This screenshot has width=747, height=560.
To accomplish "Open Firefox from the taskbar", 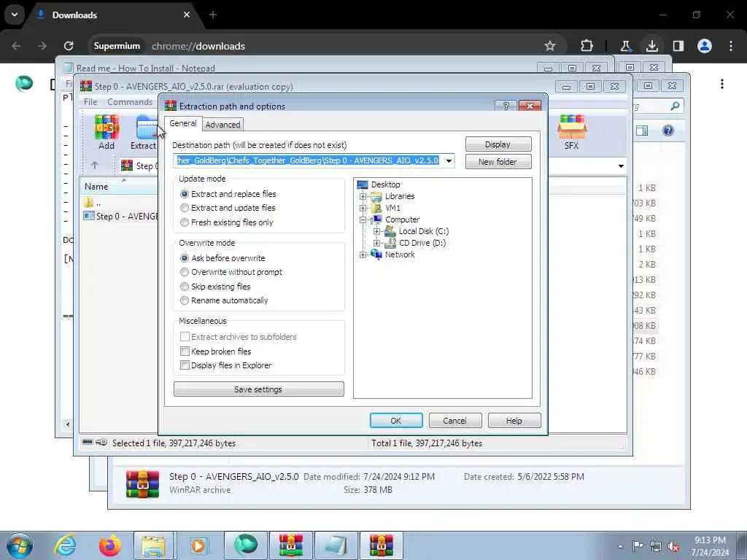I will [x=109, y=545].
